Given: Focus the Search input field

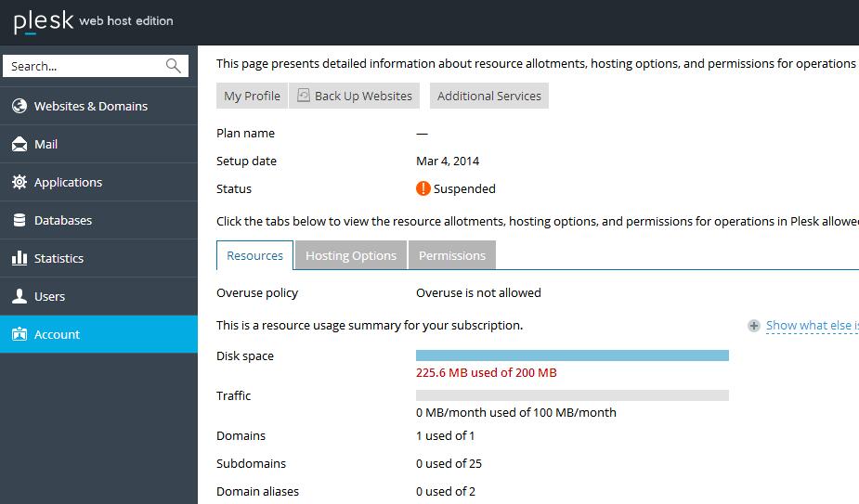Looking at the screenshot, I should click(x=84, y=66).
